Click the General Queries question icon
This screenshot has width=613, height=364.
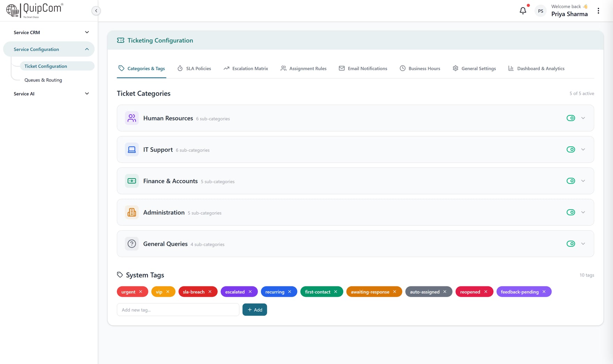(x=132, y=244)
